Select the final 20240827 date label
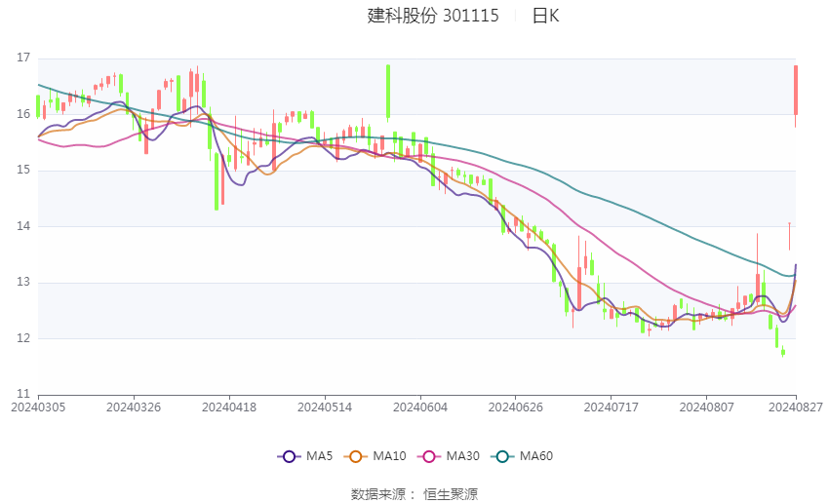Viewport: 829px width, 504px height. coord(796,407)
